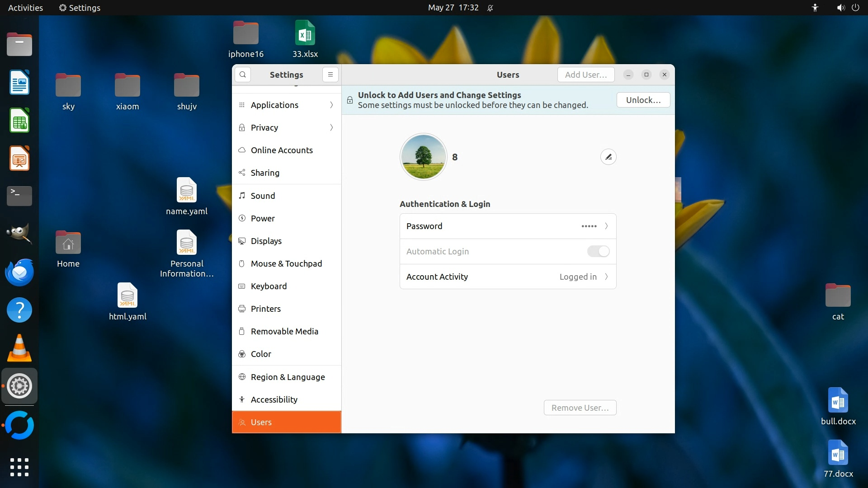Screen dimensions: 868x488
Task: Click the lock icon in unlock banner
Action: pos(350,100)
